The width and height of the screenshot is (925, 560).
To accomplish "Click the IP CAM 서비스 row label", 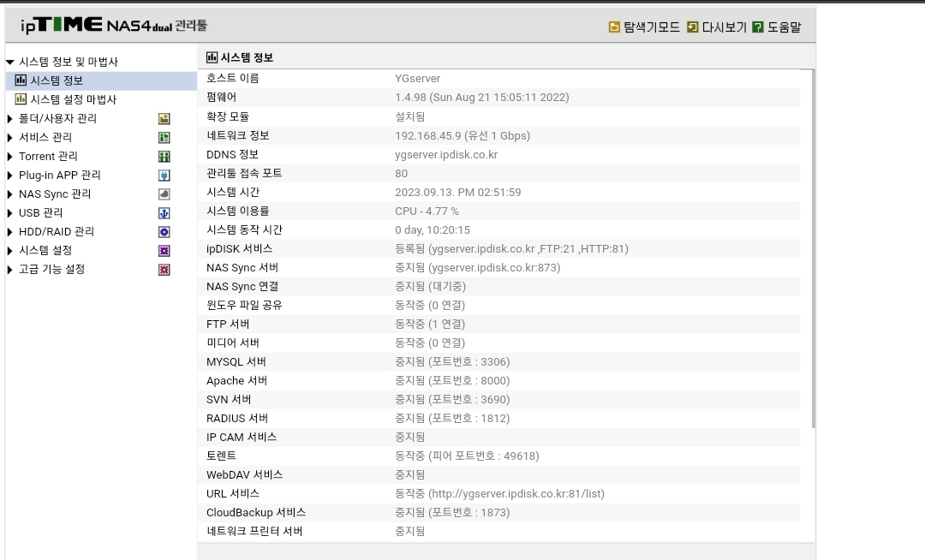I will click(x=242, y=437).
